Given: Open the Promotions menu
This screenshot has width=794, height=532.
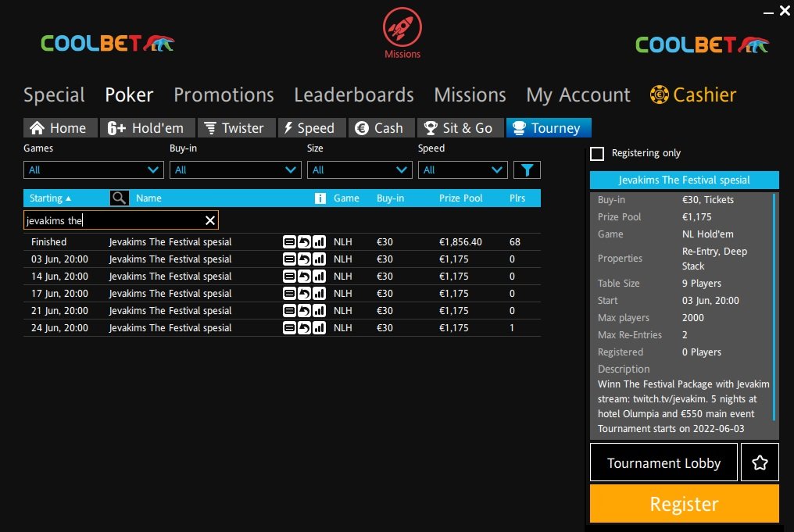Looking at the screenshot, I should point(224,95).
